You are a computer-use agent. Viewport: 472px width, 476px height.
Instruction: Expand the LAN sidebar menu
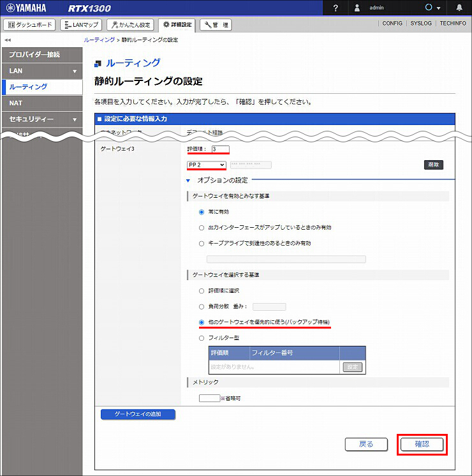pos(42,71)
